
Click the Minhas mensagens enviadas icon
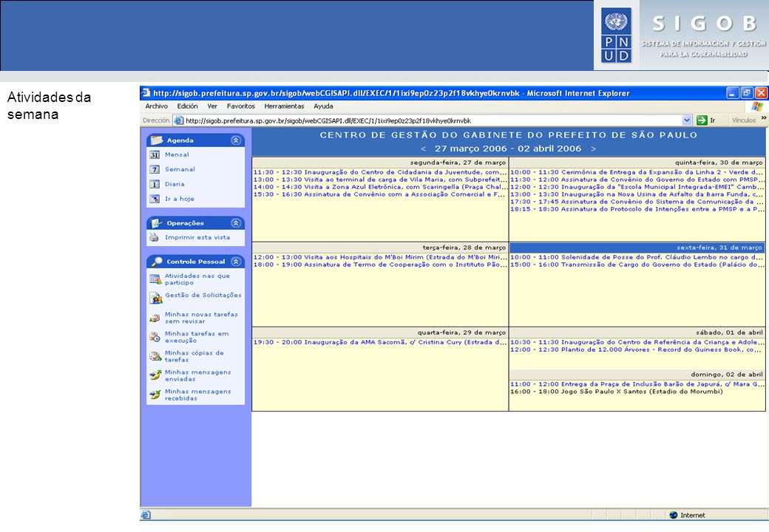155,375
